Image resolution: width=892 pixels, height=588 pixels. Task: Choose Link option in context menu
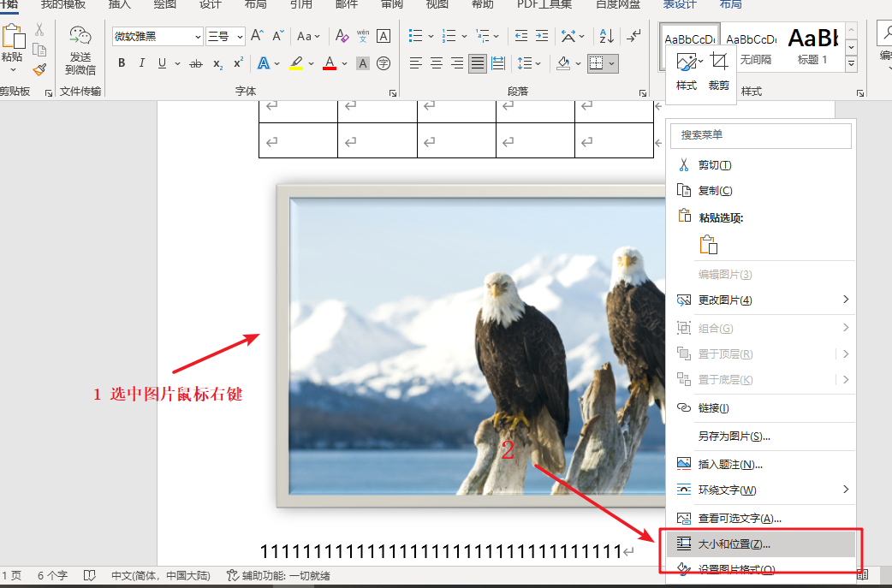[761, 407]
